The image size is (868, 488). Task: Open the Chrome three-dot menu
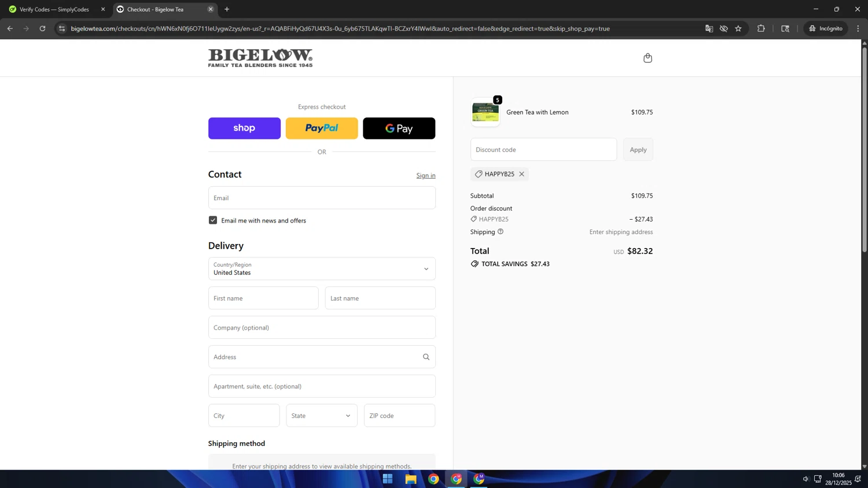point(858,28)
